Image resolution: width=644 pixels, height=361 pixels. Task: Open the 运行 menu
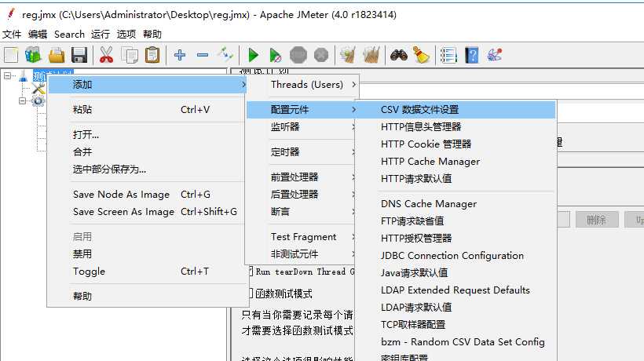tap(101, 34)
